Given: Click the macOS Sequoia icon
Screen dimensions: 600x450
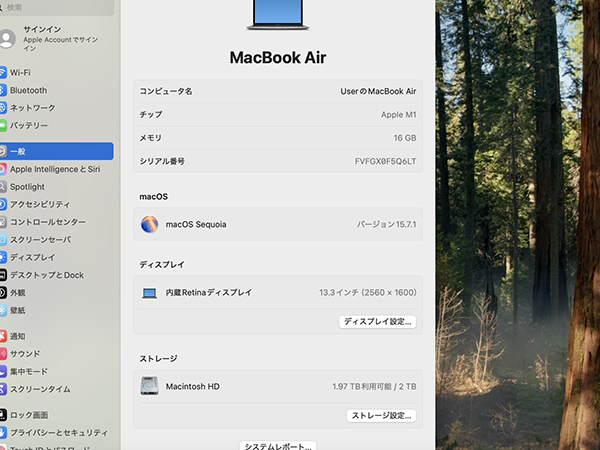Looking at the screenshot, I should (149, 224).
